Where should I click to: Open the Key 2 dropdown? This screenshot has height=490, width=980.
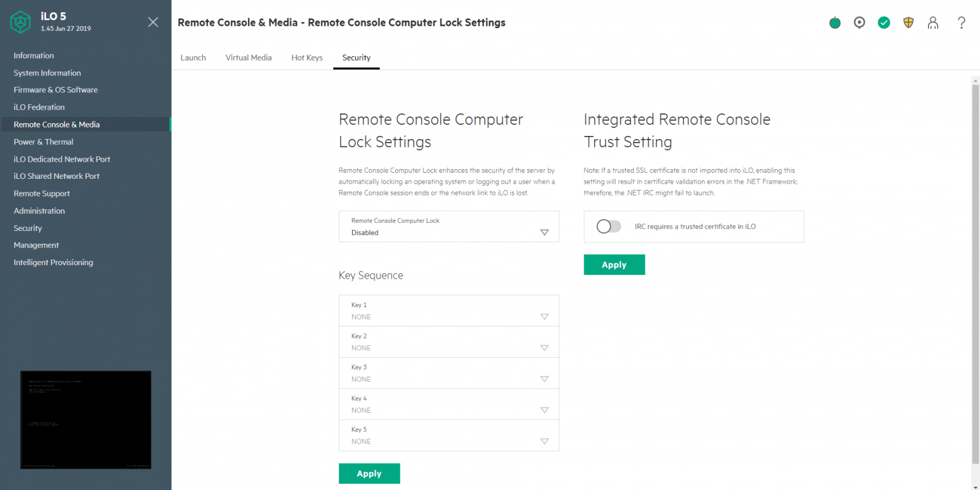449,342
